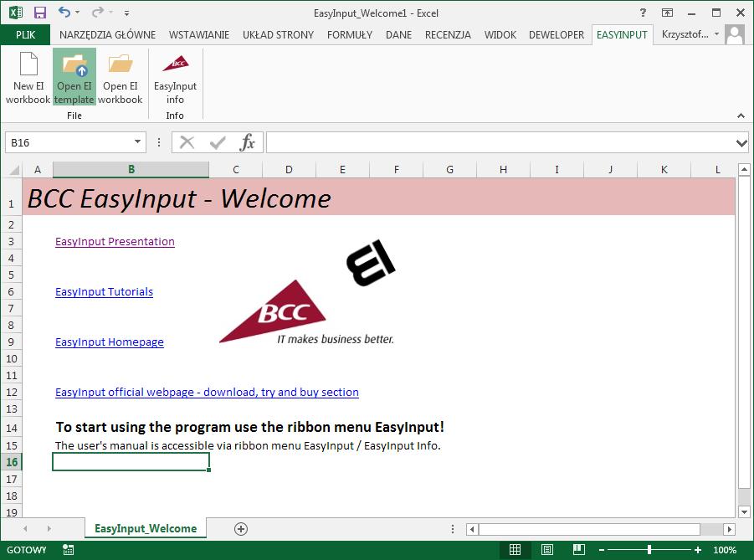The height and width of the screenshot is (560, 754).
Task: Click the vertical scrollbar up arrow
Action: (744, 169)
